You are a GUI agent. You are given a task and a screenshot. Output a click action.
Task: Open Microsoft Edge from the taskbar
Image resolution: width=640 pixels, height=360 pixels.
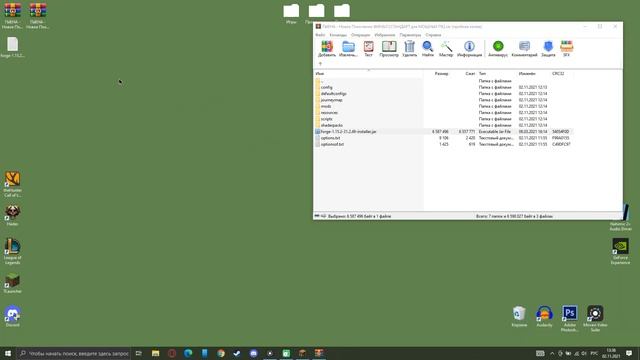point(188,353)
